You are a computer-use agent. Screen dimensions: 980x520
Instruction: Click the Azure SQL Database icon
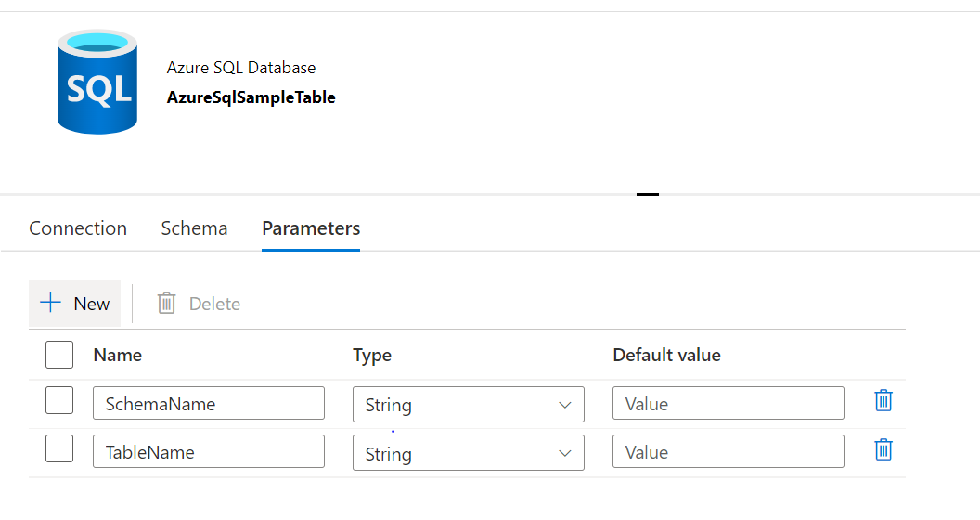tap(97, 82)
